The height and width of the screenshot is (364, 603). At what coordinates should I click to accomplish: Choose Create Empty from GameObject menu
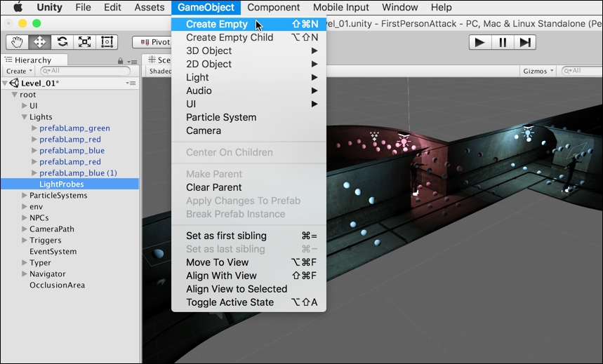click(x=249, y=25)
